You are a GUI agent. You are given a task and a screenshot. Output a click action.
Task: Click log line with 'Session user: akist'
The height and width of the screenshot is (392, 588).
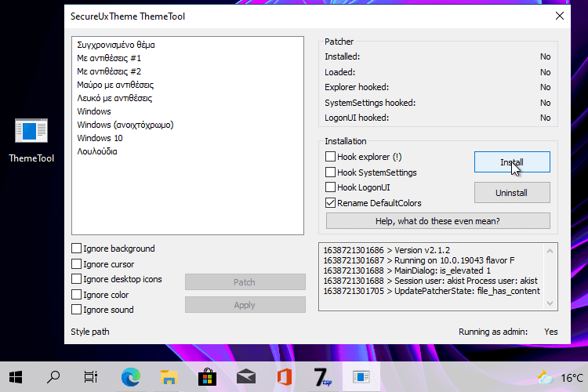tap(430, 281)
